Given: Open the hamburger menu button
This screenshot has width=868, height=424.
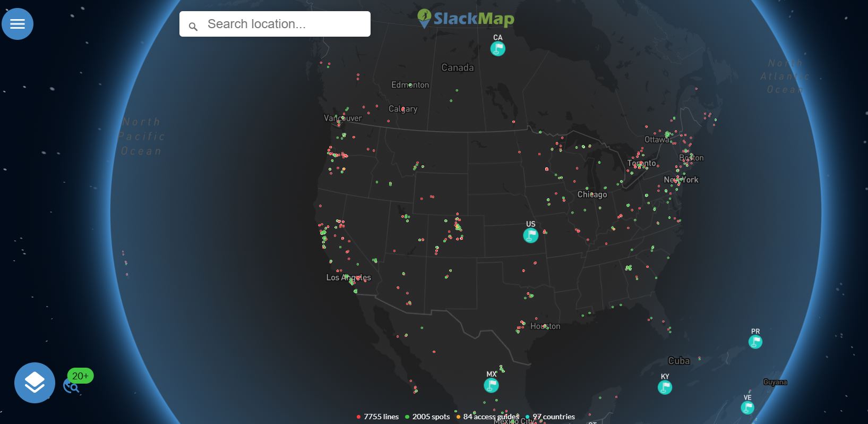Looking at the screenshot, I should (18, 24).
